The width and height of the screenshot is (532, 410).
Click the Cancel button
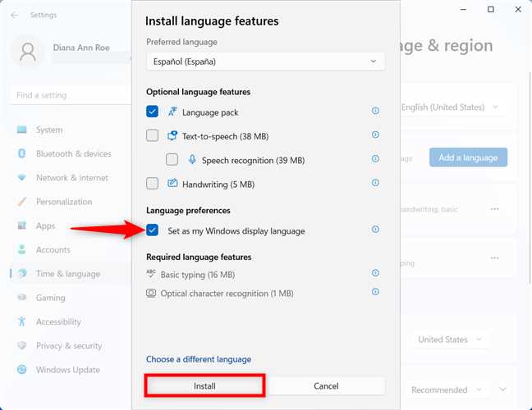click(326, 386)
